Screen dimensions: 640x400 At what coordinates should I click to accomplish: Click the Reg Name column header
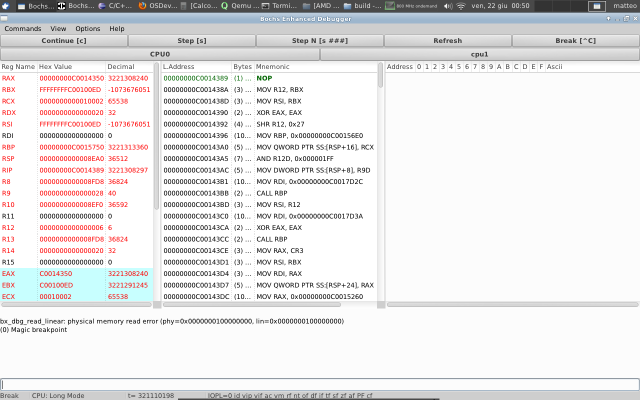click(x=18, y=67)
